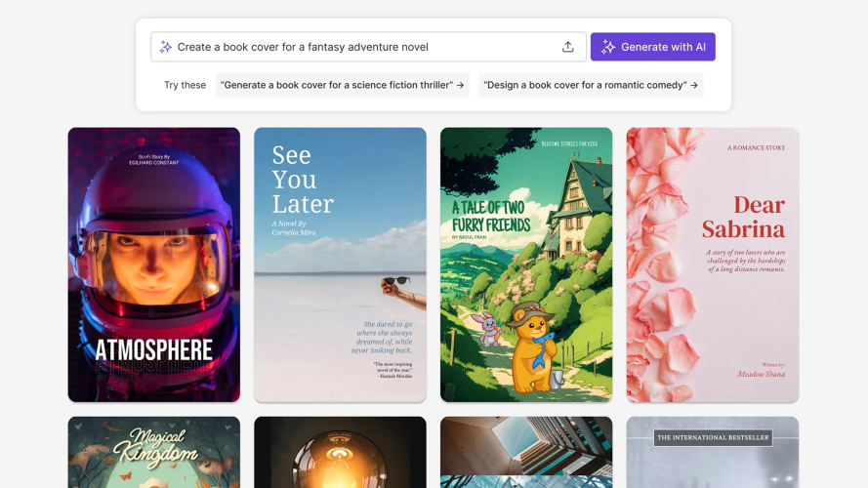Open the See You Later cover template

click(340, 264)
